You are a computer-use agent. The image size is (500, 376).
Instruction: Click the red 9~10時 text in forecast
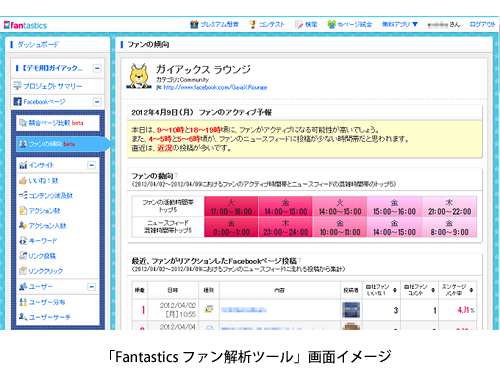[x=170, y=130]
